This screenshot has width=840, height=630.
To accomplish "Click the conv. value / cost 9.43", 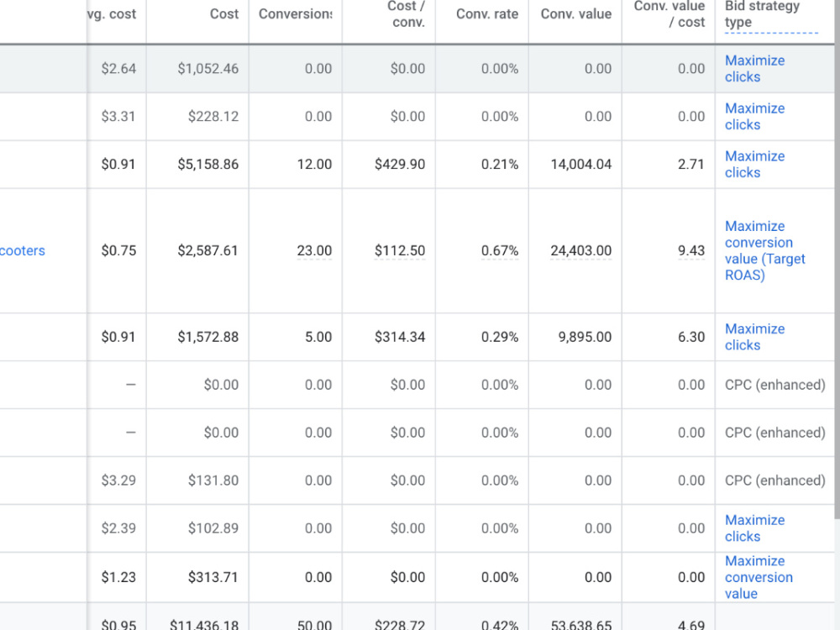I will pos(691,250).
